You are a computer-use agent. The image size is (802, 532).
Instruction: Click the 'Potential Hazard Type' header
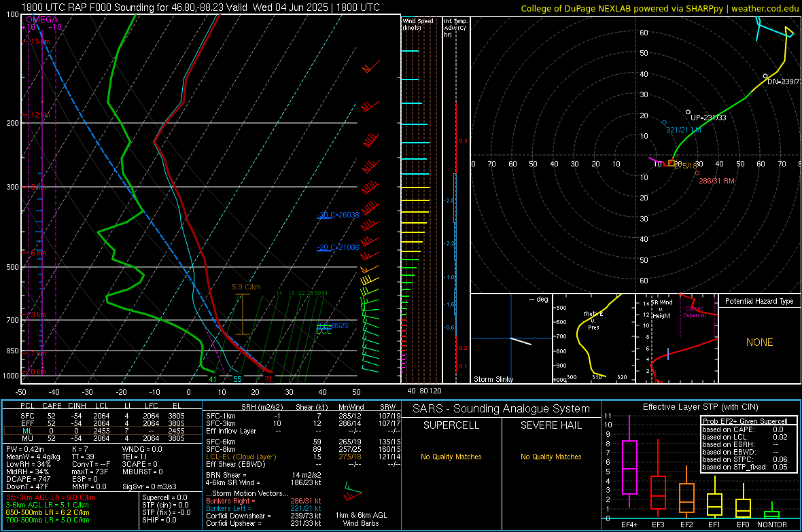point(759,301)
